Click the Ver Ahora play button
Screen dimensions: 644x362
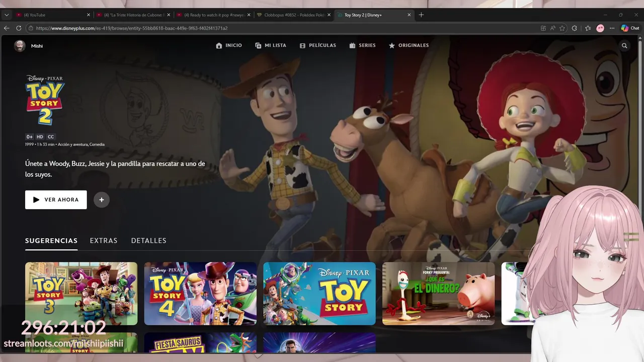(x=56, y=200)
